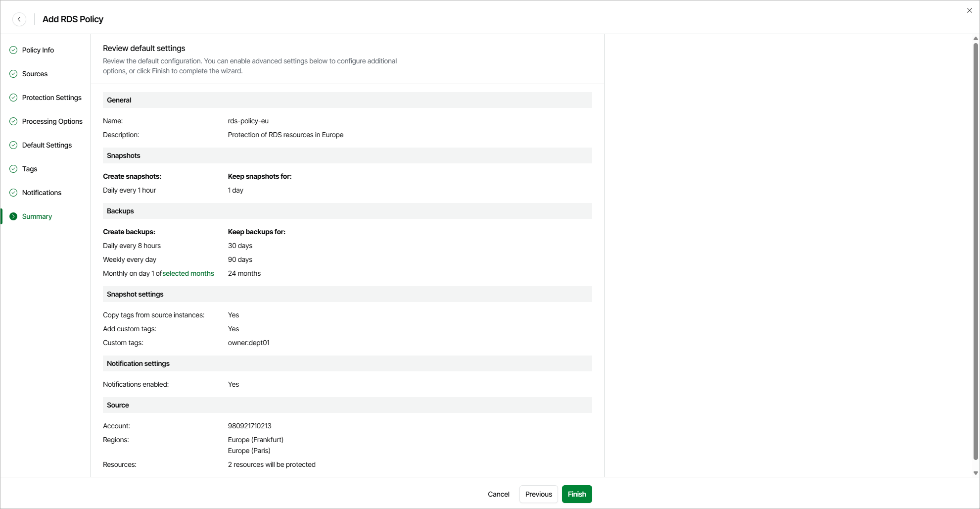Click the scrollbar down arrow
Image resolution: width=980 pixels, height=509 pixels.
pos(976,473)
